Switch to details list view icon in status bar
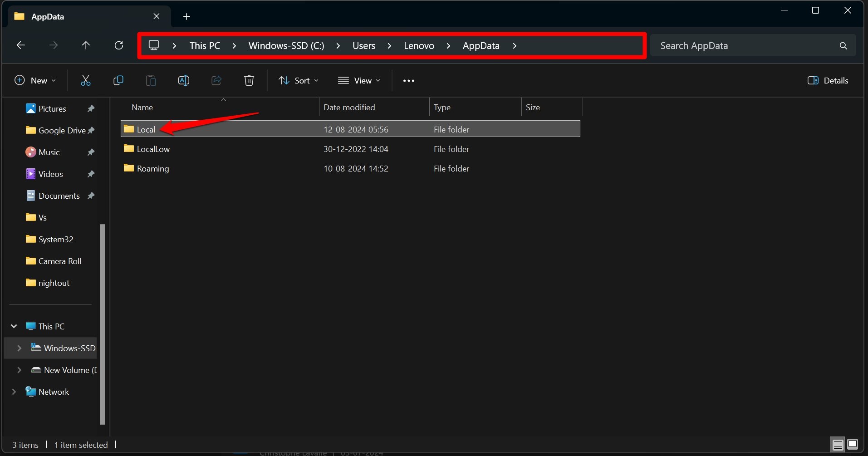The width and height of the screenshot is (868, 456). (x=838, y=445)
